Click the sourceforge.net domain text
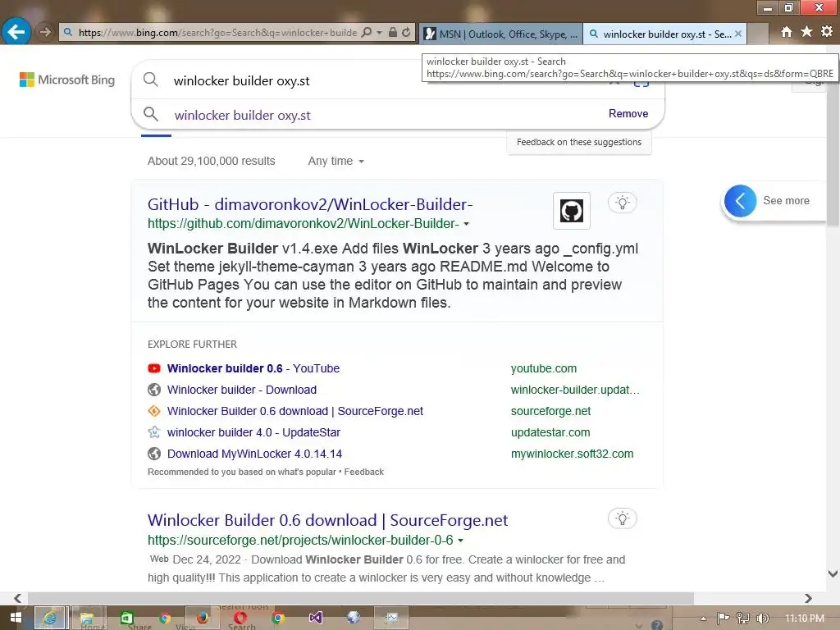Viewport: 840px width, 630px height. (550, 411)
